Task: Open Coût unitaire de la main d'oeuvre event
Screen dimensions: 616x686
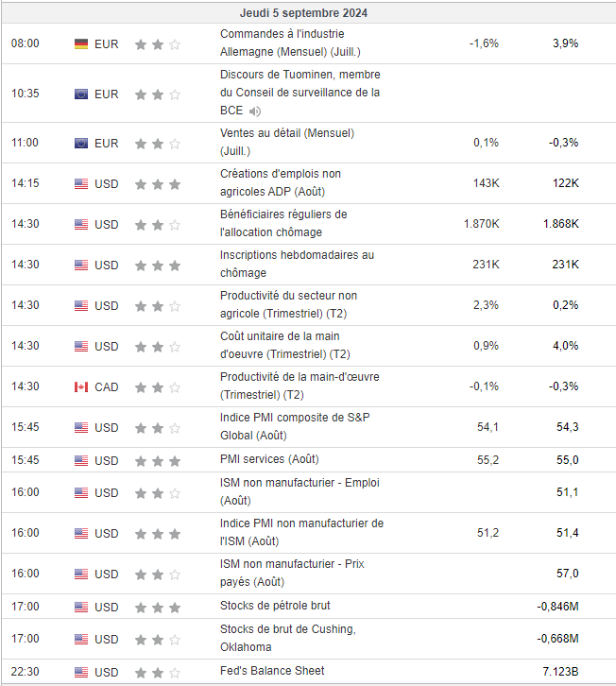Action: pyautogui.click(x=284, y=345)
